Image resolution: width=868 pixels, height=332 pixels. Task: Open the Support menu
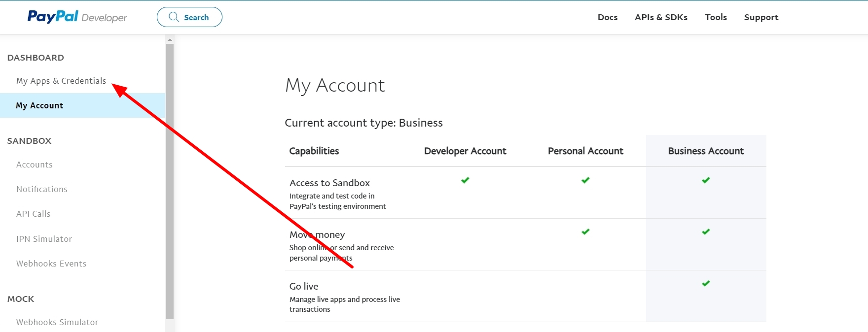tap(761, 17)
